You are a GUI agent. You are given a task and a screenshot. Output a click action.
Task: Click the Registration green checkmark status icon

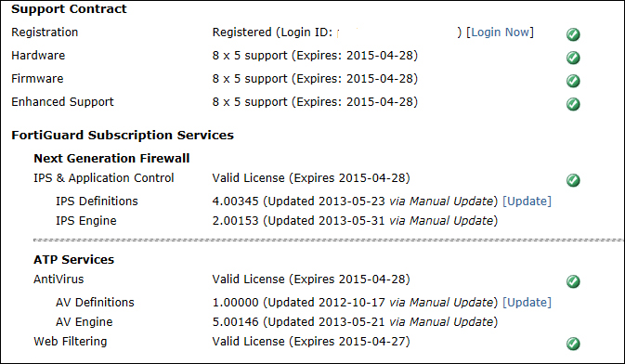tap(573, 34)
